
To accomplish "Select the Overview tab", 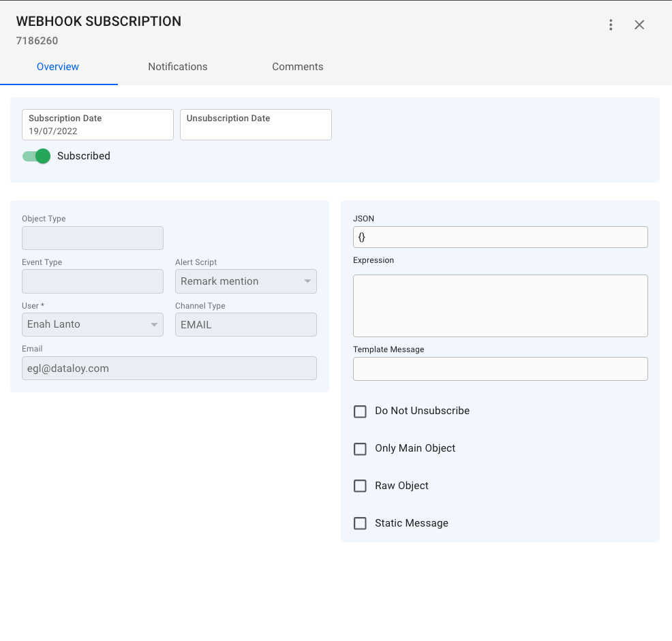I will [58, 67].
